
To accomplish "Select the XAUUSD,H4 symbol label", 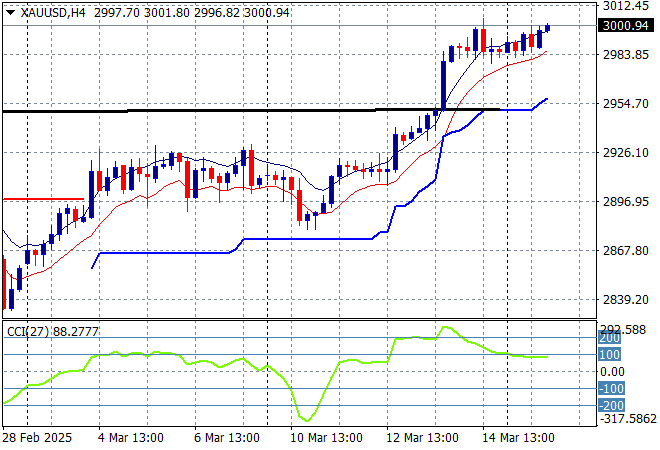I will (x=53, y=13).
